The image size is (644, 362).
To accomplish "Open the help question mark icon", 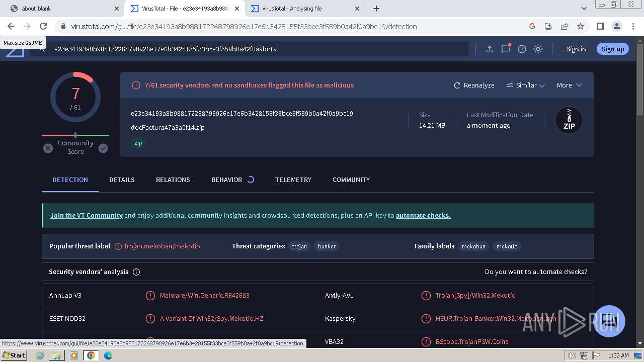I will tap(522, 49).
